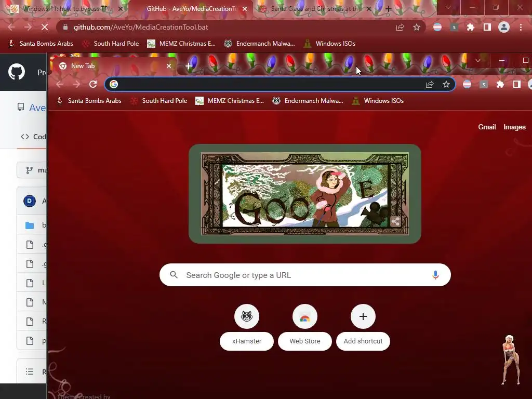The height and width of the screenshot is (399, 532).
Task: Open tab search dropdown in back window
Action: coord(448,7)
